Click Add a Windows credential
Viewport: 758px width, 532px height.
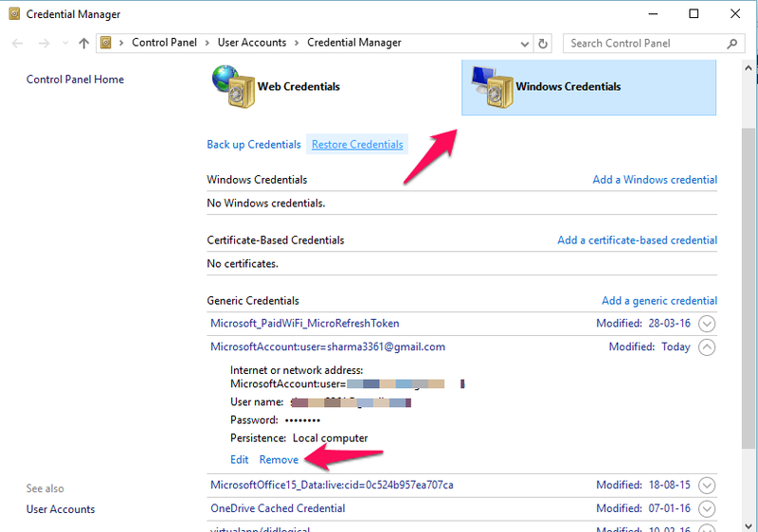(655, 180)
